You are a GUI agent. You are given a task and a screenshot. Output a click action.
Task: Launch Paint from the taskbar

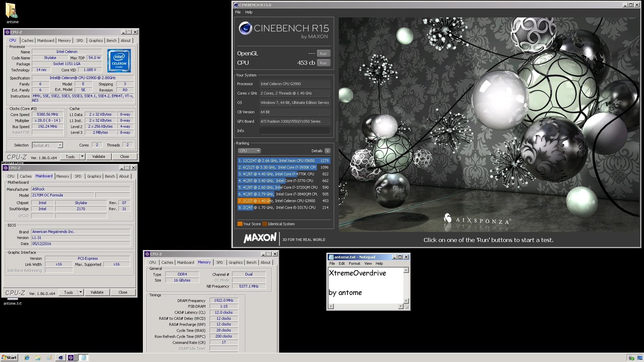[49, 358]
